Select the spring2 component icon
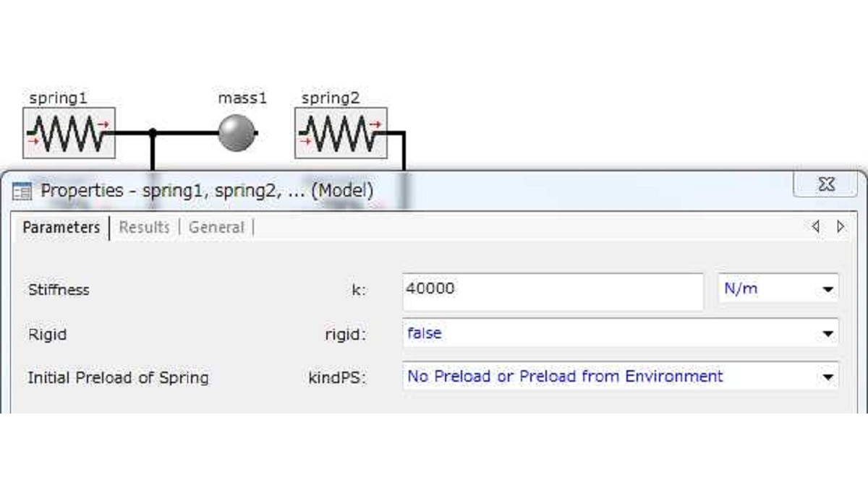Image resolution: width=868 pixels, height=488 pixels. tap(341, 133)
